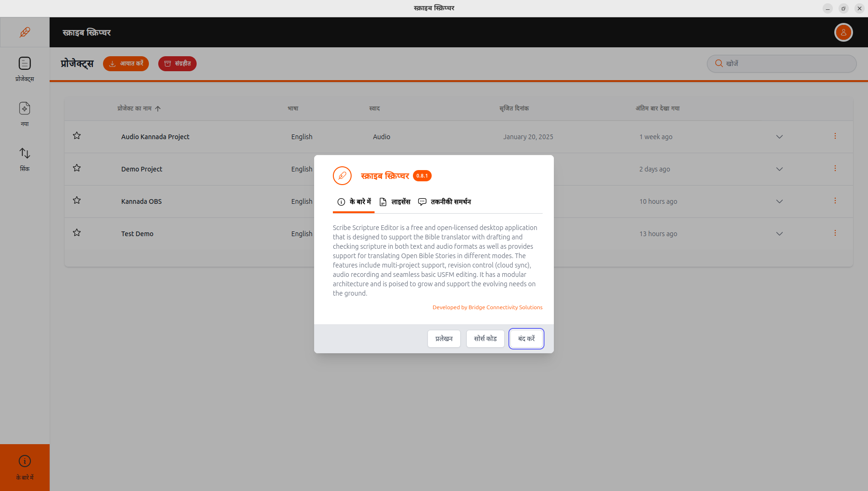Switch to the तकनीकी समर्थन tab
This screenshot has width=868, height=491.
coord(444,202)
